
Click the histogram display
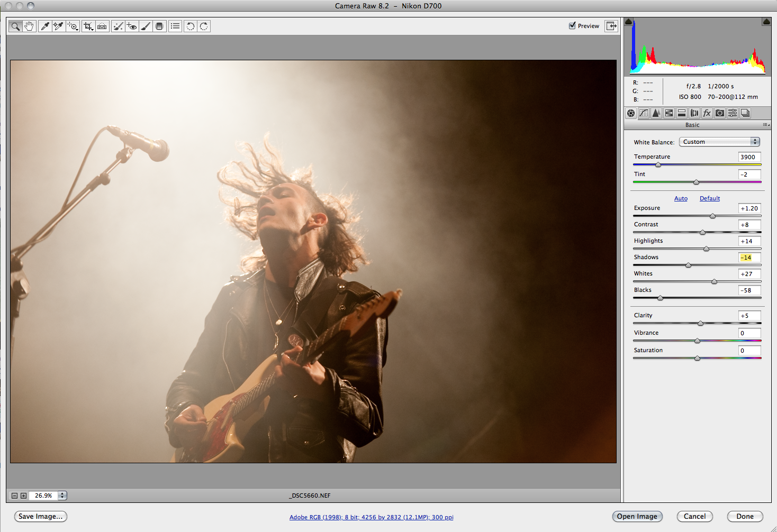coord(698,46)
